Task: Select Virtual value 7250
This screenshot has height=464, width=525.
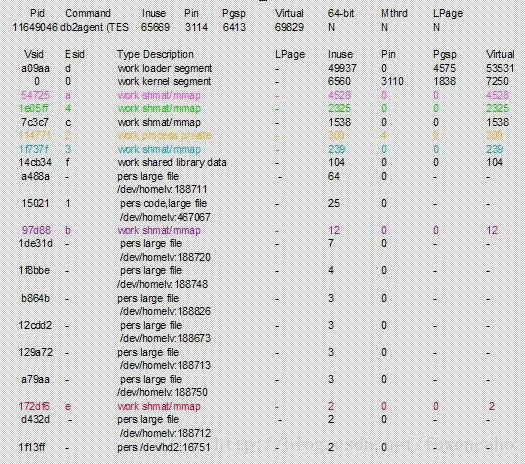Action: tap(497, 81)
